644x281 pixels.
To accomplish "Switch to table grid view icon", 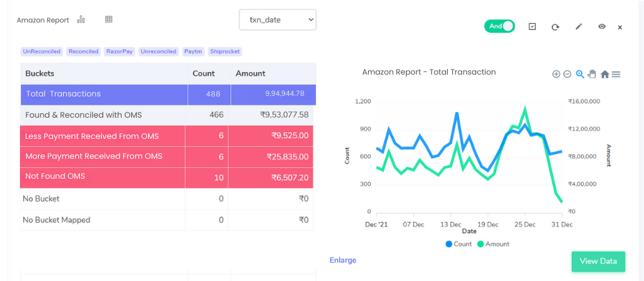I will click(109, 19).
